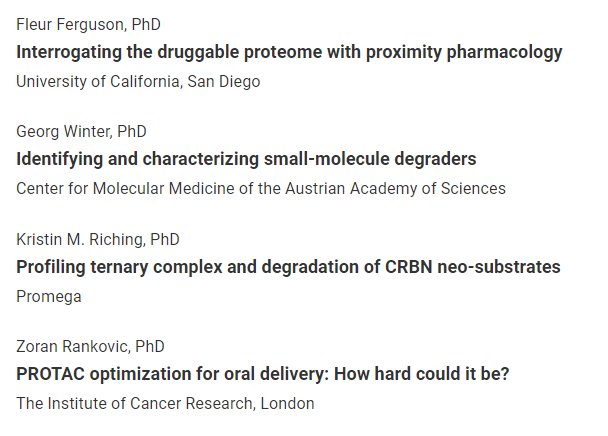Click 'San Diego' in first affiliation
The image size is (608, 436).
pyautogui.click(x=224, y=82)
